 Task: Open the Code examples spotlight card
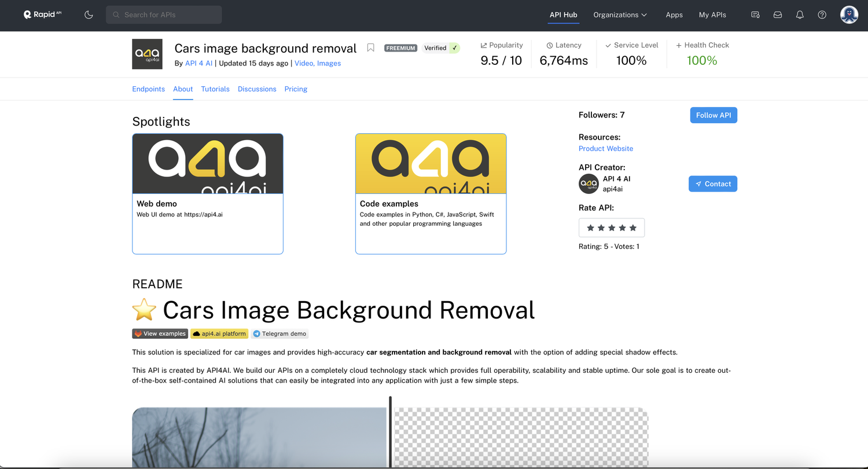point(431,194)
